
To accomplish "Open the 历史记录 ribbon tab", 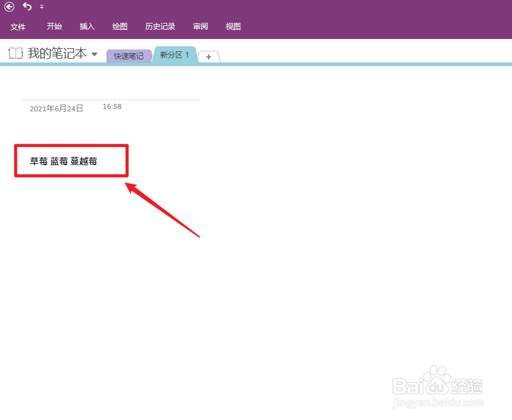I will [160, 27].
